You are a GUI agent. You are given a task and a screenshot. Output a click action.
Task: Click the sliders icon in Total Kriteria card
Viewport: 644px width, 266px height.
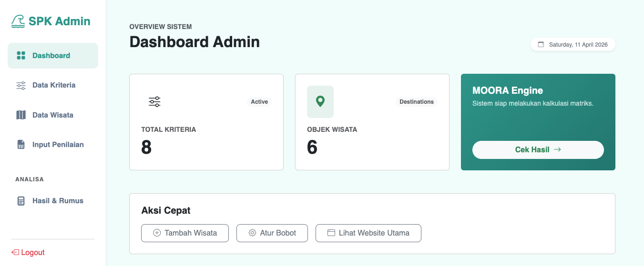tap(154, 101)
